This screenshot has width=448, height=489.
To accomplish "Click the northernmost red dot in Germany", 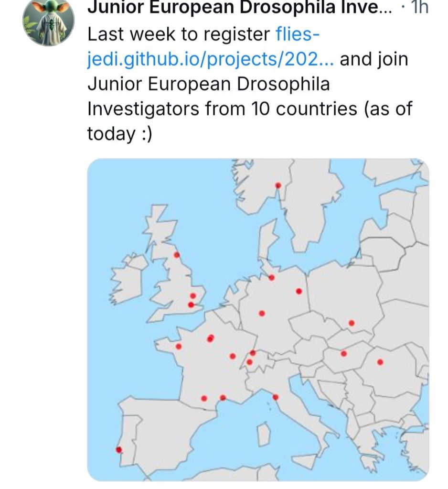I will [x=272, y=277].
